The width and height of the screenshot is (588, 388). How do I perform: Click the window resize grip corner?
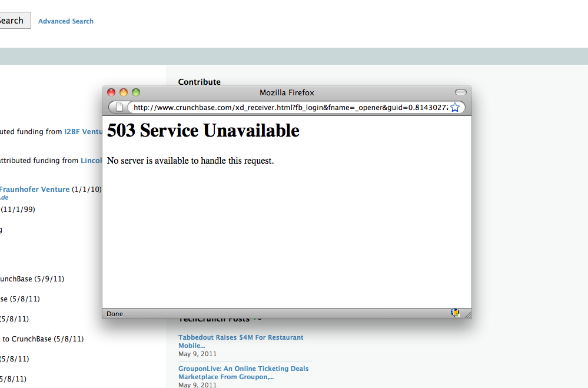pyautogui.click(x=467, y=315)
